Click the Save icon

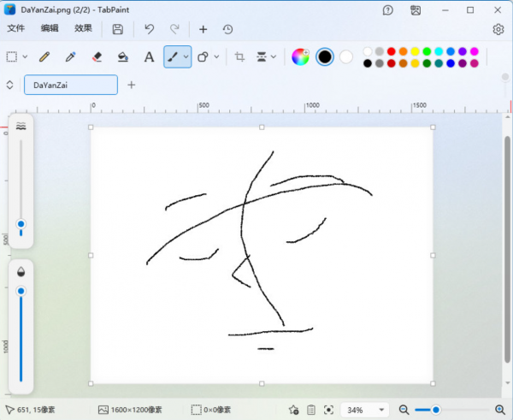point(118,29)
